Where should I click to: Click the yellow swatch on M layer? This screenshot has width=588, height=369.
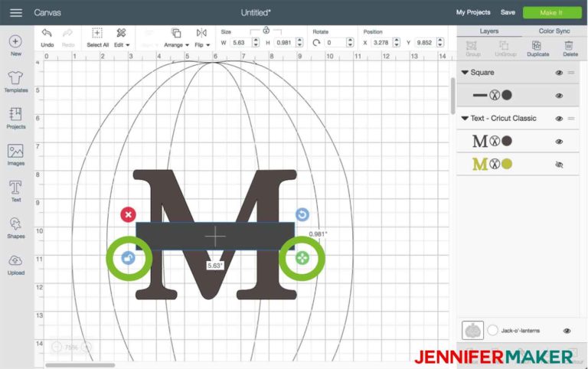tap(507, 164)
